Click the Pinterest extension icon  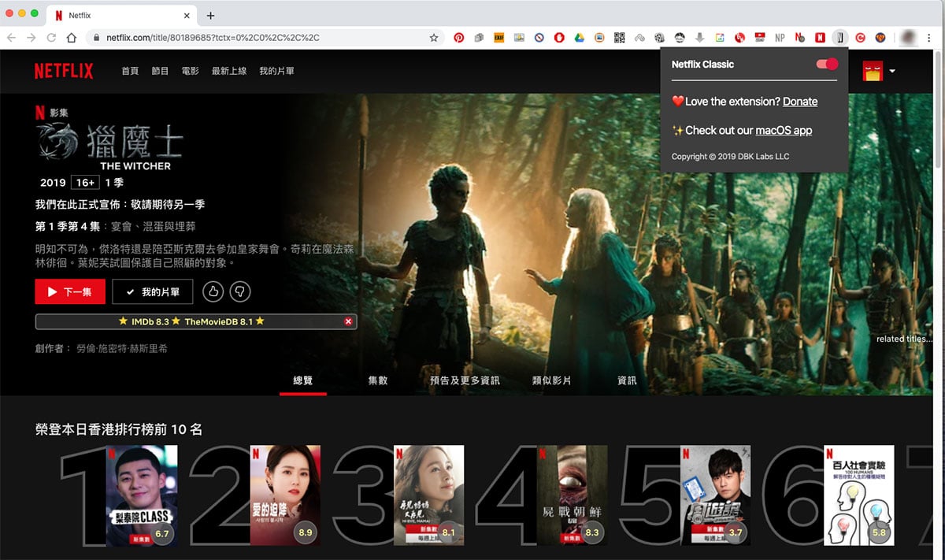pos(458,37)
